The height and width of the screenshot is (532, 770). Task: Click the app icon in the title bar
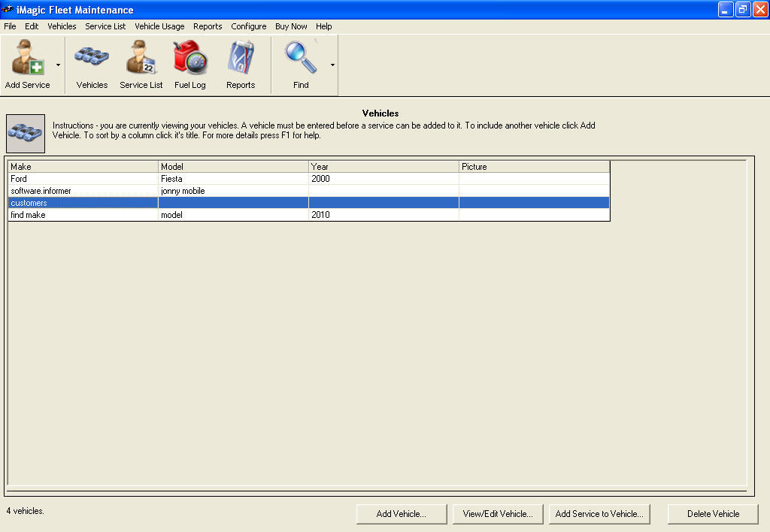pyautogui.click(x=8, y=9)
